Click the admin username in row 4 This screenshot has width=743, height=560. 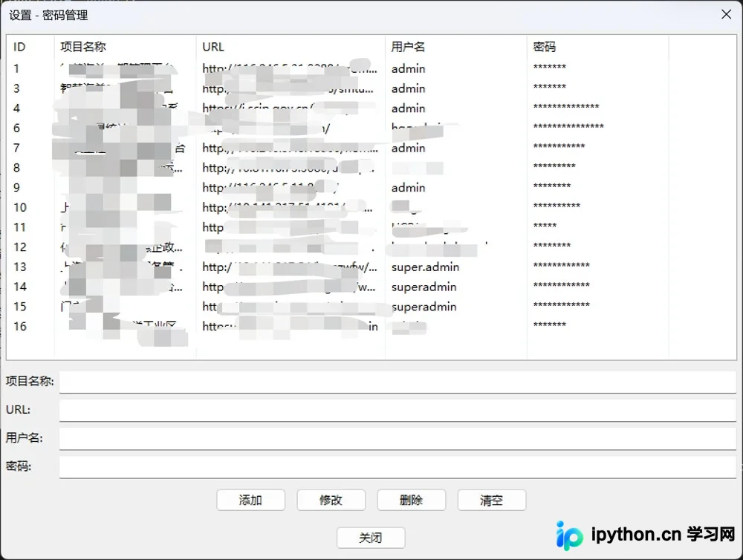pyautogui.click(x=408, y=109)
